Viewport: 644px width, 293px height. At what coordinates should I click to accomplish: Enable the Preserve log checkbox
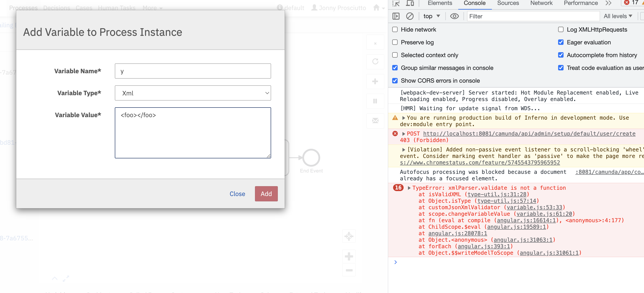(x=395, y=42)
